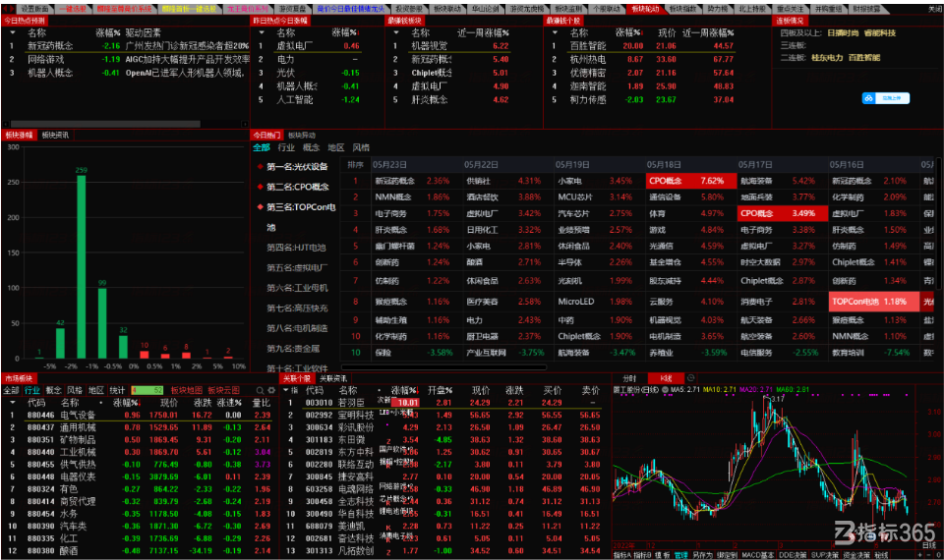The width and height of the screenshot is (944, 560).
Task: Click 指标A below the chart
Action: point(622,554)
